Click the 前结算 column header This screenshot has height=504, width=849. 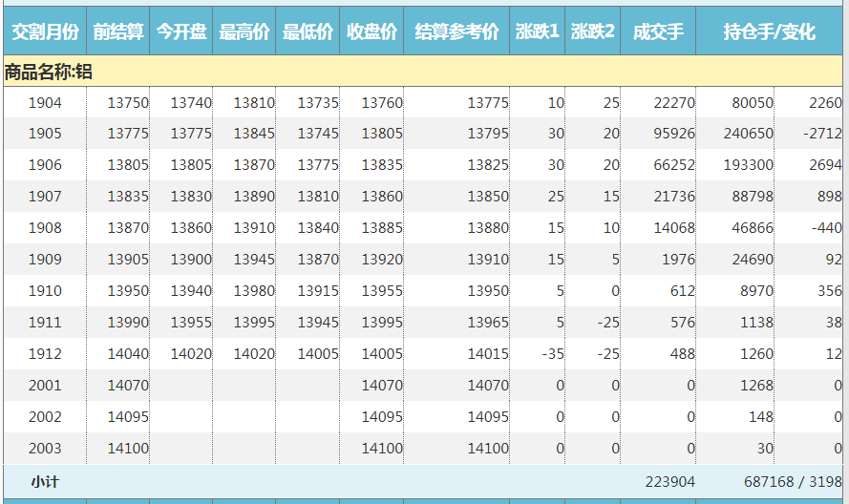[118, 32]
